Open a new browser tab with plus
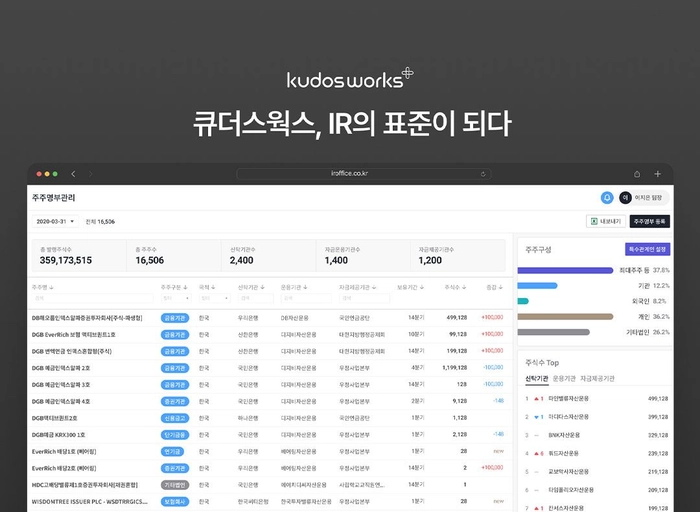 [x=657, y=174]
